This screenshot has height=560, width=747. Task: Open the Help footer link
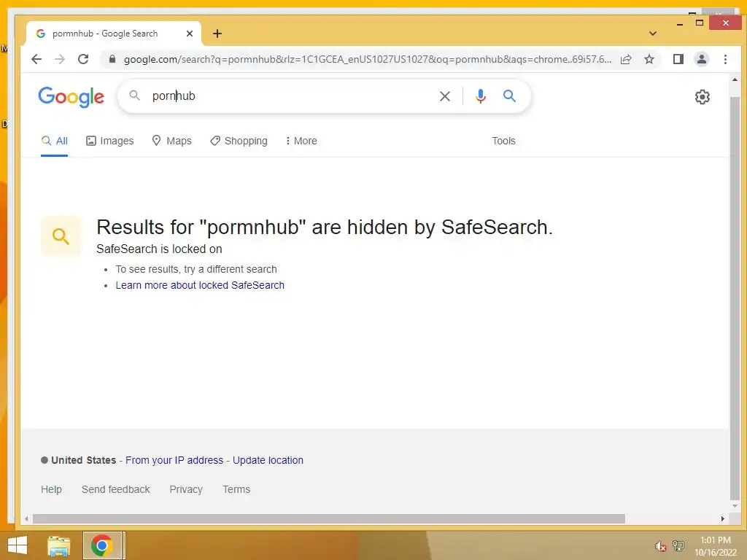51,489
